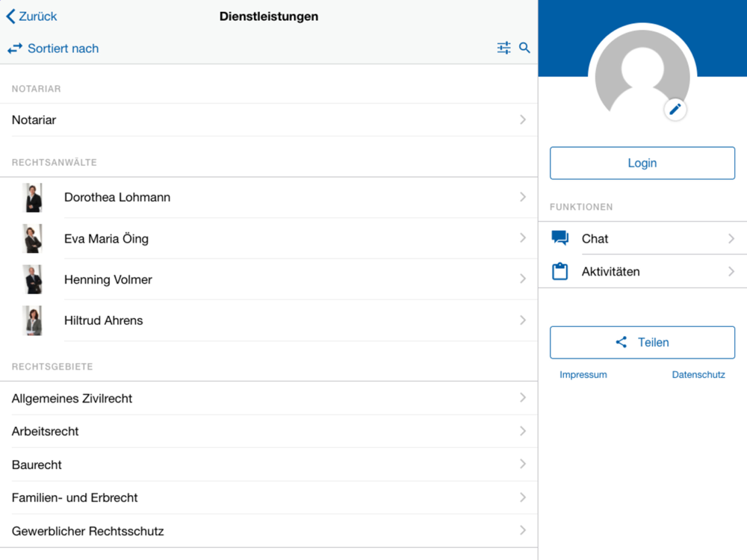This screenshot has height=560, width=747.
Task: Click Henning Volmer's photo thumbnail
Action: tap(33, 279)
